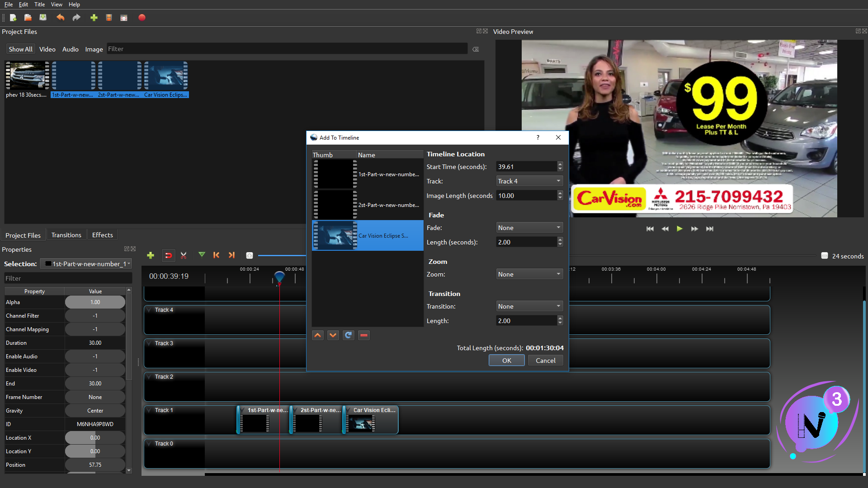Open the Track dropdown showing Track 4
The image size is (868, 488).
[x=529, y=181]
